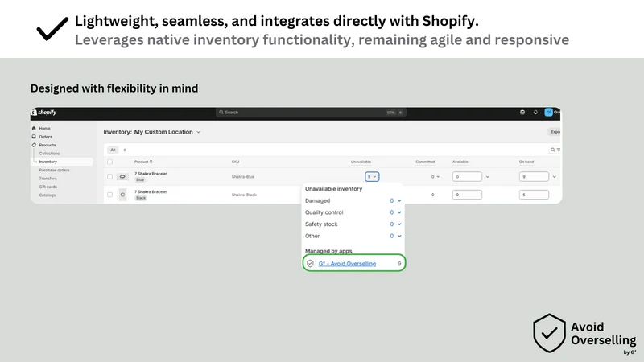Click the Available field for Shakra-Black
The height and width of the screenshot is (362, 644).
coord(467,195)
